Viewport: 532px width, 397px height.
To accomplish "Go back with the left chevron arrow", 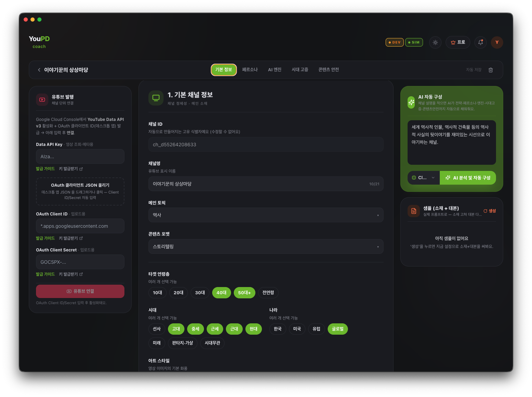I will coord(39,70).
